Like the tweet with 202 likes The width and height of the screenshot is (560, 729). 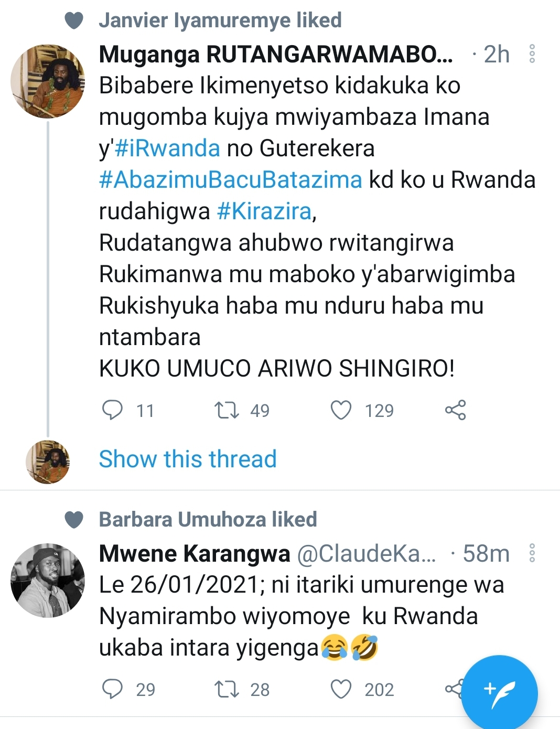point(341,689)
